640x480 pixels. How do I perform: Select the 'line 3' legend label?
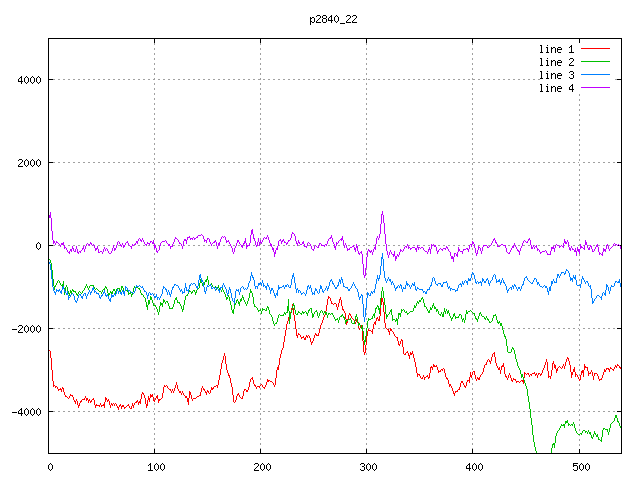coord(556,76)
